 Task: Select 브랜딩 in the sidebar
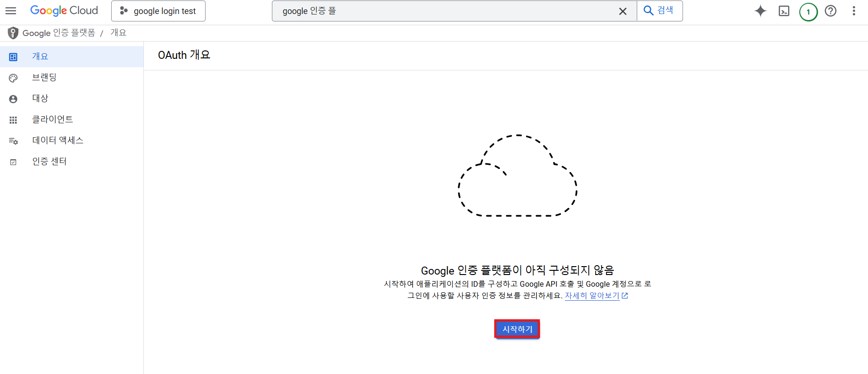[71, 78]
